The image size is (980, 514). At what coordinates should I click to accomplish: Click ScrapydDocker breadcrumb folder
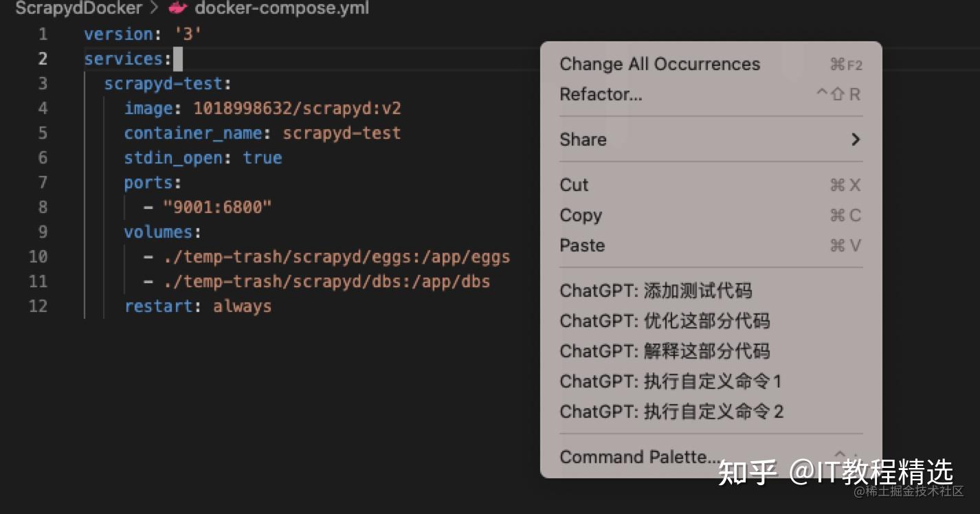click(x=78, y=8)
